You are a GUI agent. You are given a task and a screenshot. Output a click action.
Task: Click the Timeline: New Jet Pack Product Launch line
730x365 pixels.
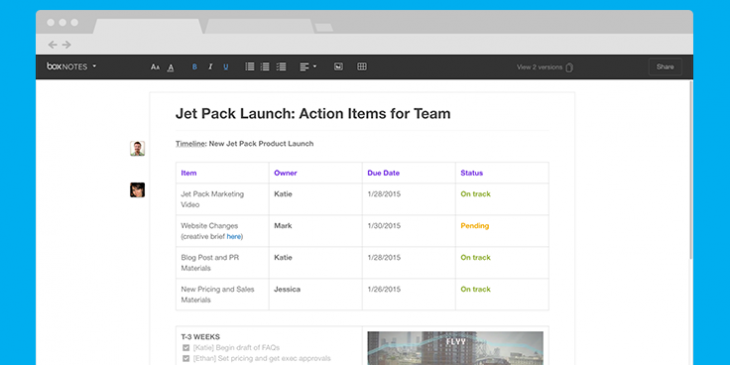(244, 144)
